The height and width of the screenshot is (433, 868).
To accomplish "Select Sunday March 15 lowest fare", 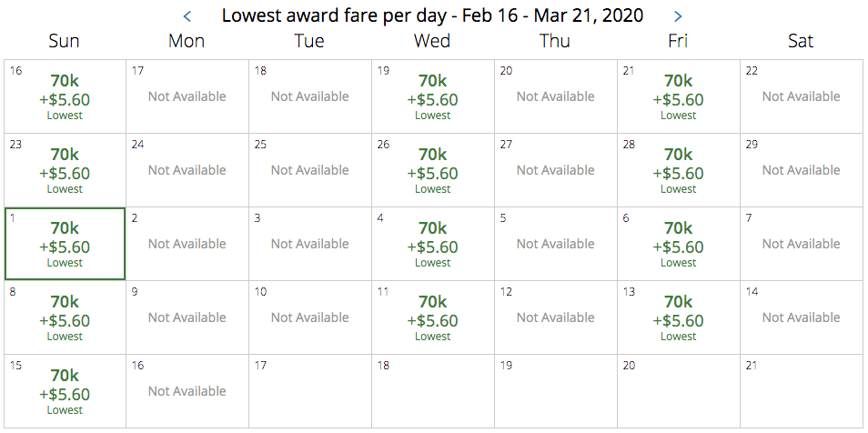I will coord(65,391).
